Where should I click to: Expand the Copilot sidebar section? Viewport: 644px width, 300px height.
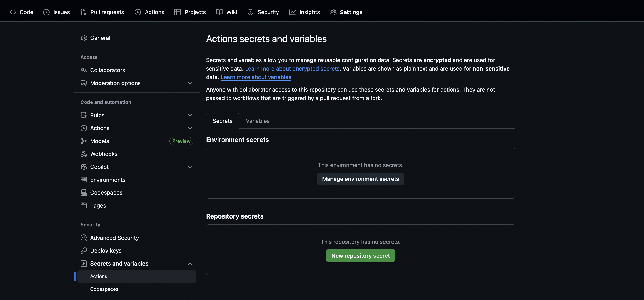pyautogui.click(x=190, y=167)
